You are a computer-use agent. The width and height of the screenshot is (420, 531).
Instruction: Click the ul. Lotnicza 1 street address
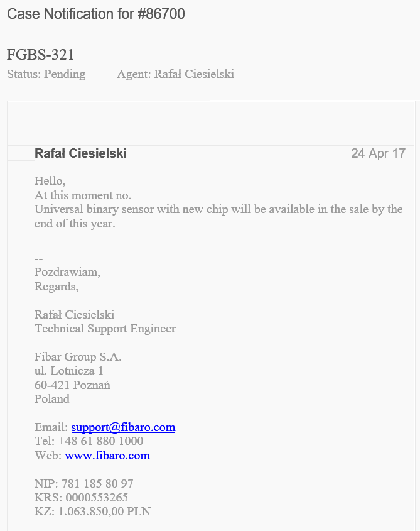click(x=69, y=371)
